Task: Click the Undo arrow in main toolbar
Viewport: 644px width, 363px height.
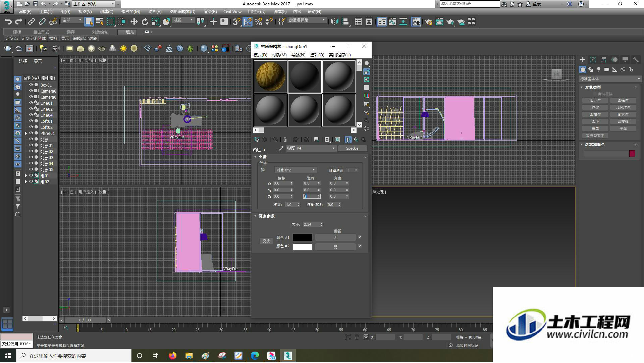Action: coord(8,22)
